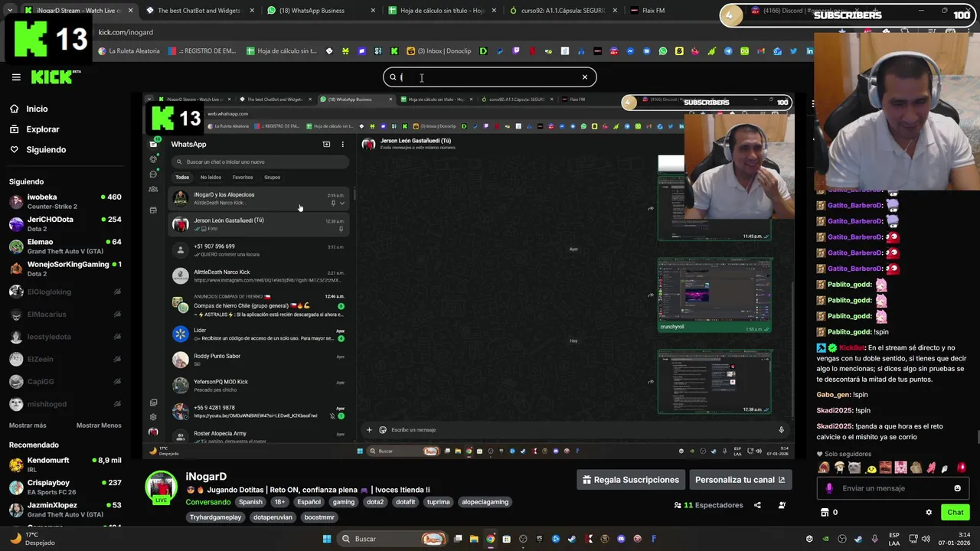The image size is (980, 551).
Task: Open recommended channel Kendomurft
Action: [65, 465]
